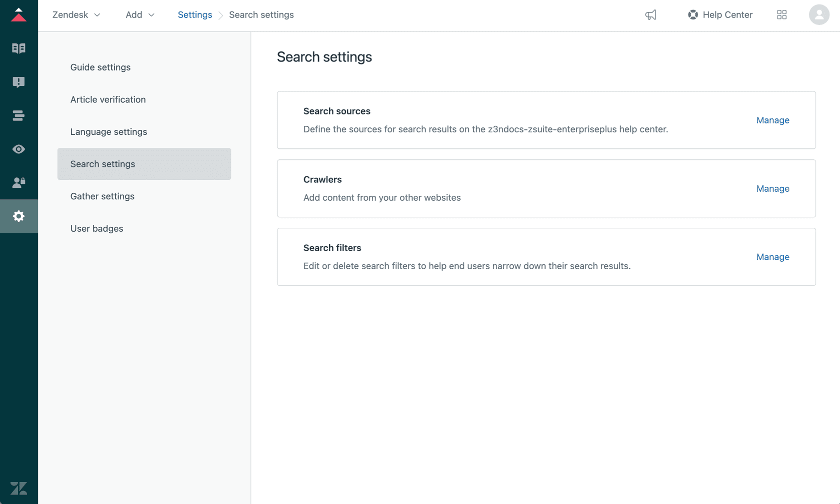Image resolution: width=840 pixels, height=504 pixels.
Task: Click the Settings breadcrumb link
Action: [x=194, y=15]
